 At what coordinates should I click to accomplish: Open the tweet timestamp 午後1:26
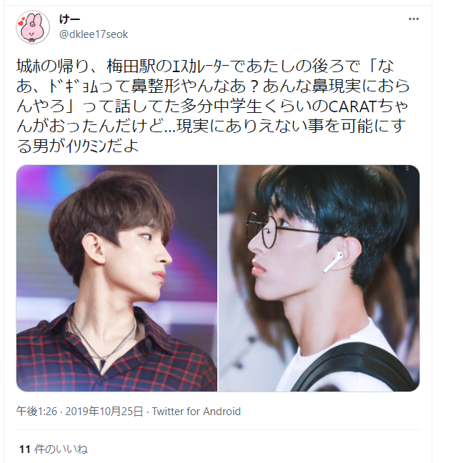[x=36, y=412]
